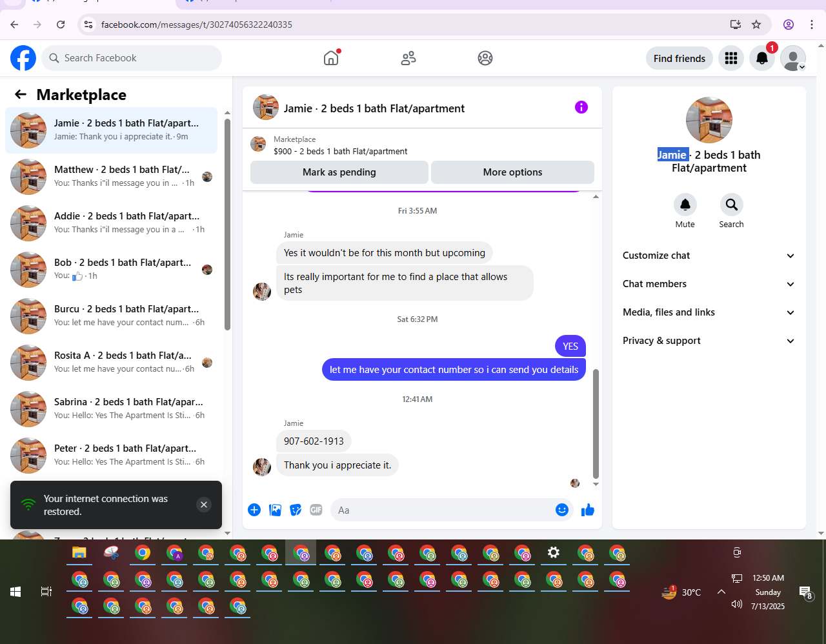Send a thumbs-up like

click(588, 510)
